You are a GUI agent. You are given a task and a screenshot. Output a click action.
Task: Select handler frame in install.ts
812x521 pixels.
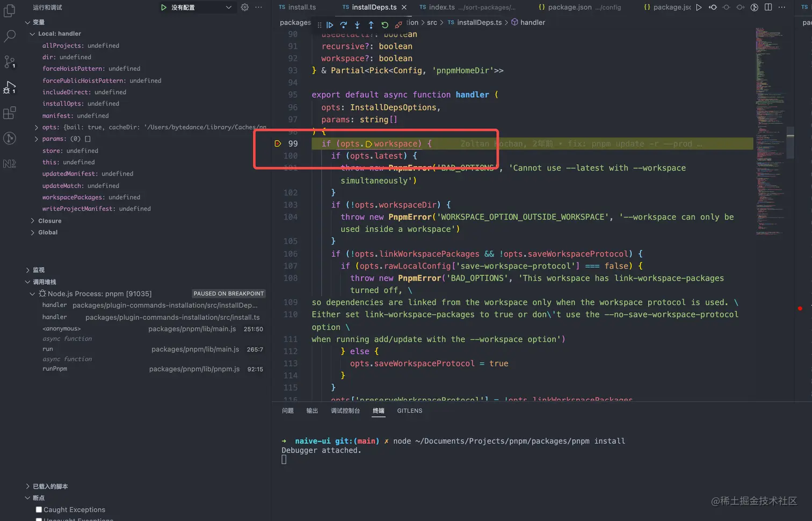click(150, 318)
